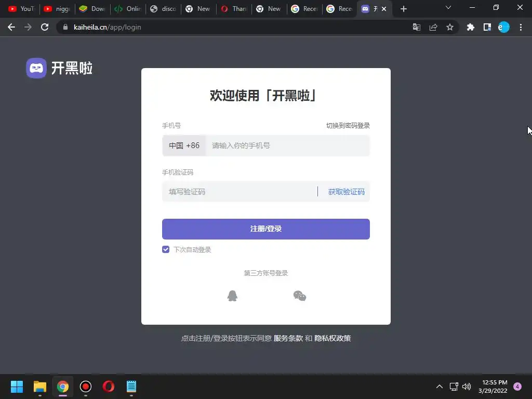
Task: Click the WeChat login icon
Action: 300,296
